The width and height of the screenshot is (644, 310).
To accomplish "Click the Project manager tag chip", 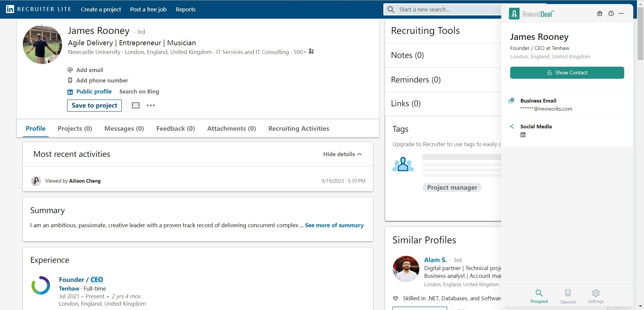I will (x=452, y=187).
